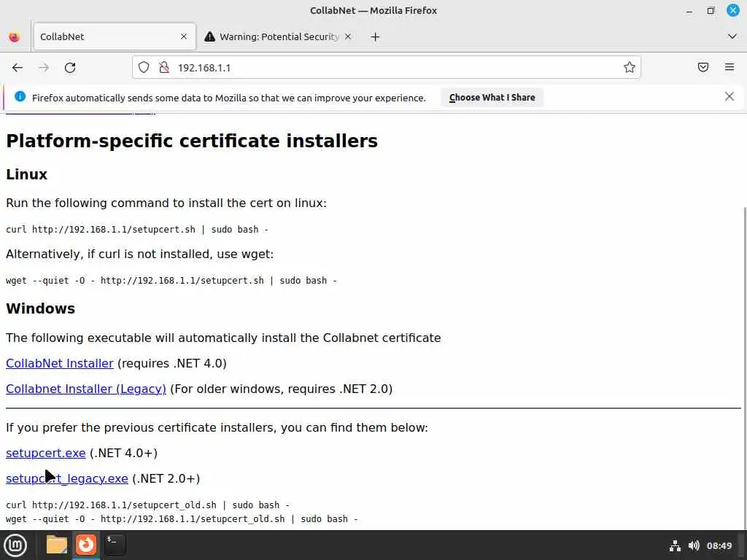Reload the current page
Image resolution: width=747 pixels, height=560 pixels.
[x=70, y=68]
